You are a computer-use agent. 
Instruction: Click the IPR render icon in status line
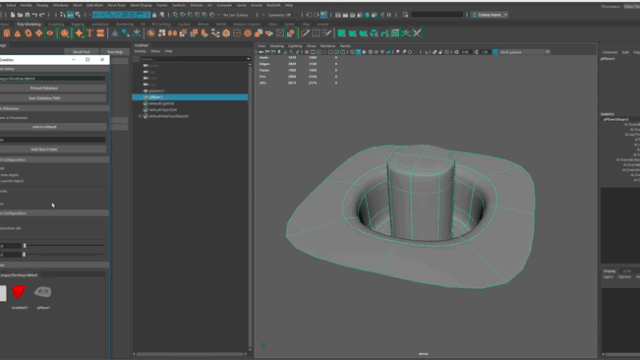click(353, 15)
